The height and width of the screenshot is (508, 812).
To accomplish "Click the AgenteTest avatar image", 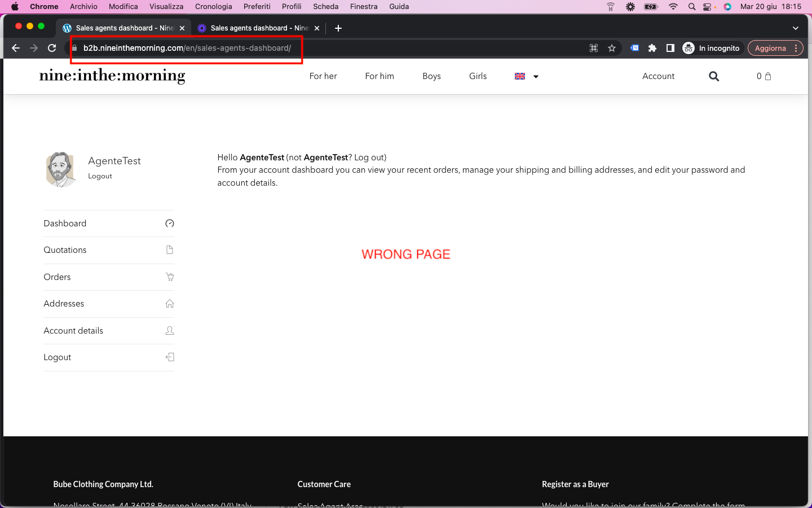I will point(60,169).
